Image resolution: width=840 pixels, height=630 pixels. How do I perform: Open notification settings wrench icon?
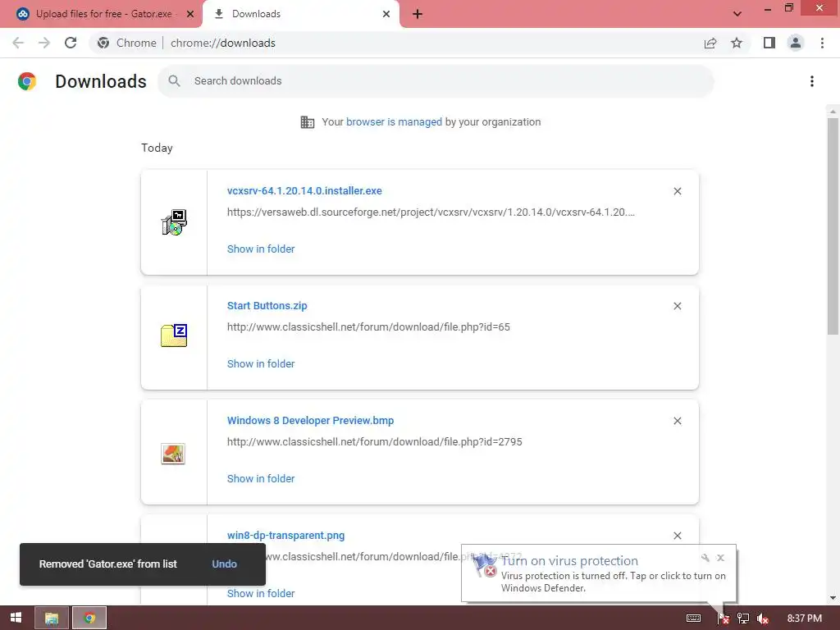click(705, 558)
